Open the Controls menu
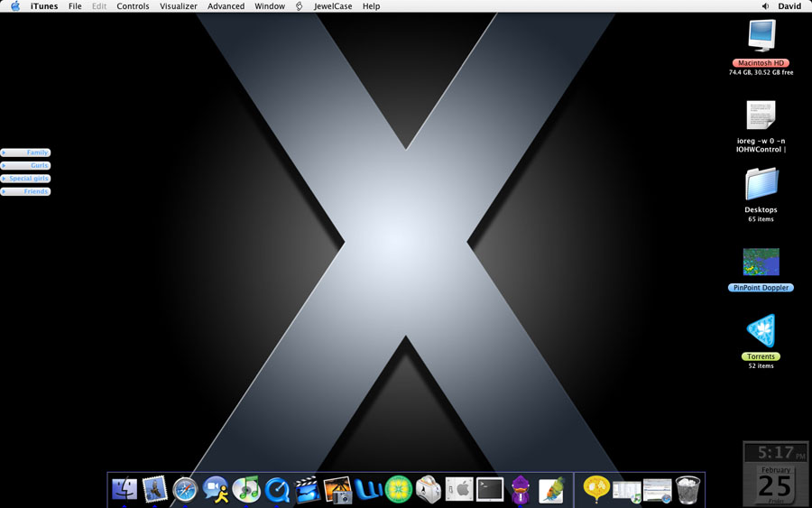 133,6
